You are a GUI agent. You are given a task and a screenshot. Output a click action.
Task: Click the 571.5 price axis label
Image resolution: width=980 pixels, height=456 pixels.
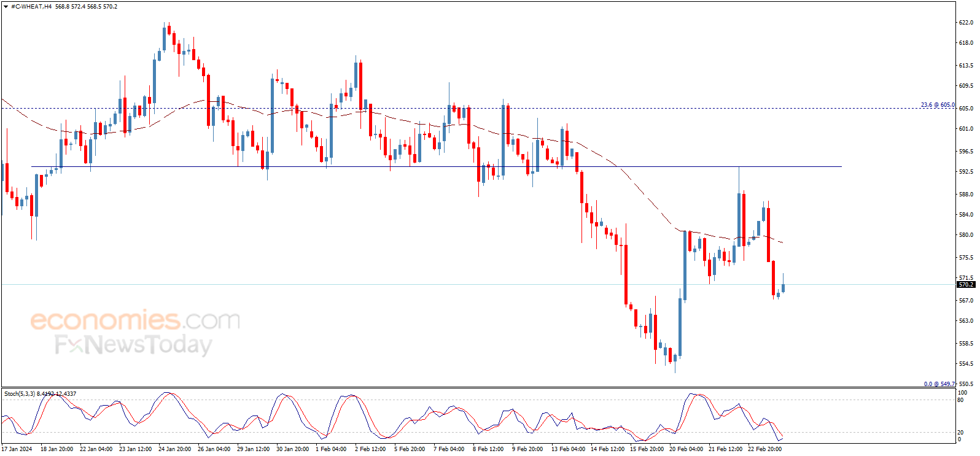pyautogui.click(x=966, y=278)
